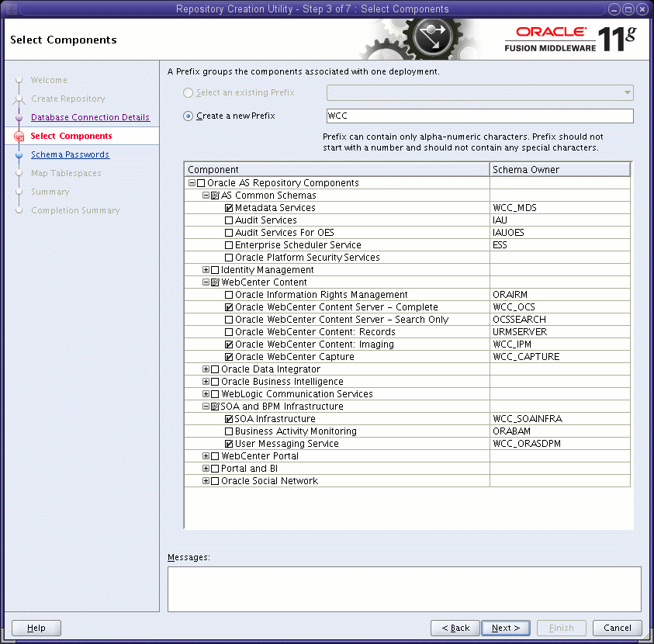Check the Portal and BI checkbox
The height and width of the screenshot is (644, 654).
(215, 469)
